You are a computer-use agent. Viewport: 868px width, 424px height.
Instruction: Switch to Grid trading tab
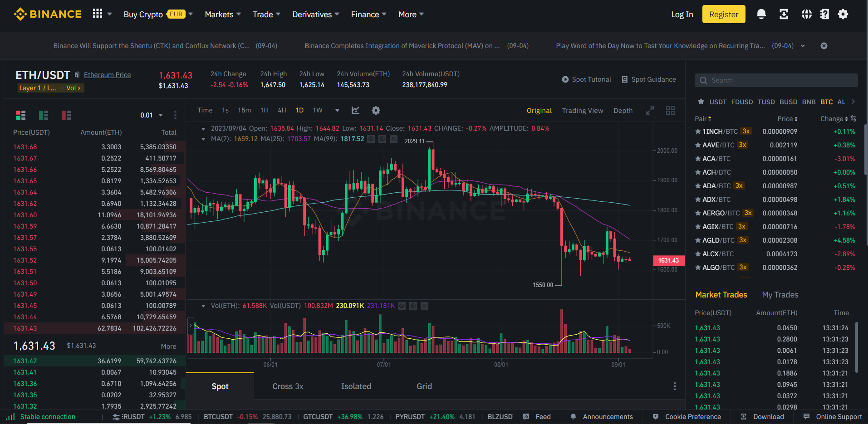point(424,386)
